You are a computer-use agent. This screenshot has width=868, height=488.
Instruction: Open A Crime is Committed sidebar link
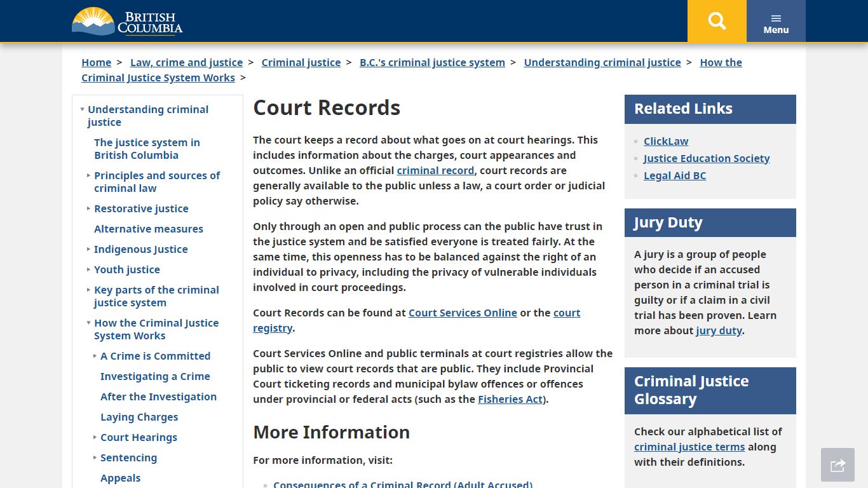coord(155,356)
